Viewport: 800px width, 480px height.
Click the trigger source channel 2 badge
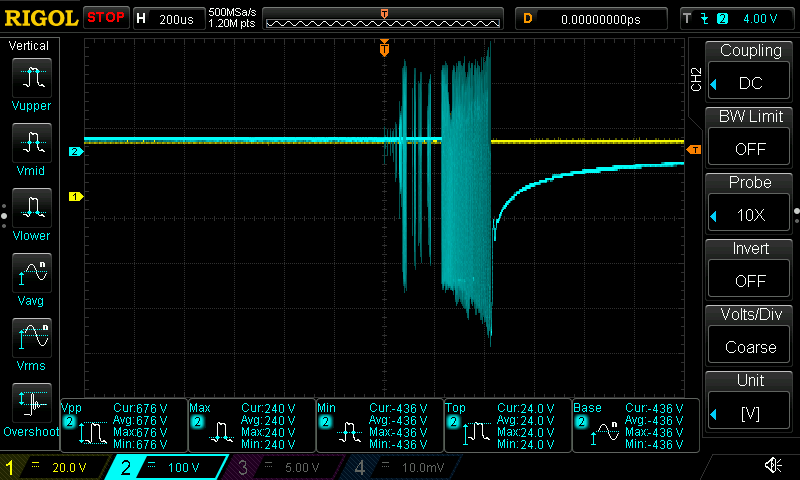click(x=722, y=19)
